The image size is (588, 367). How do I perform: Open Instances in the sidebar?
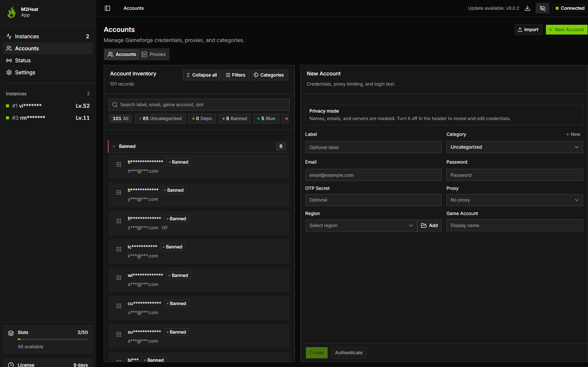pos(48,36)
